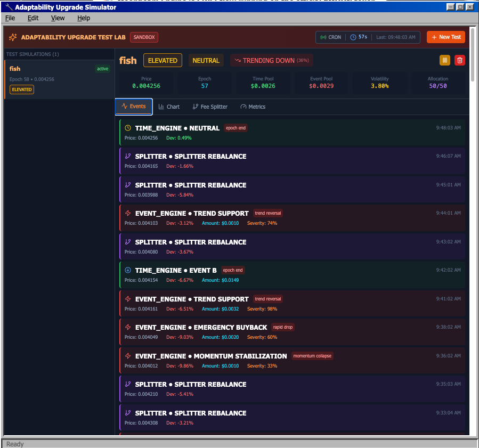Open the 9:46:07 AM SPLITTER REBALANCE event row

[293, 161]
